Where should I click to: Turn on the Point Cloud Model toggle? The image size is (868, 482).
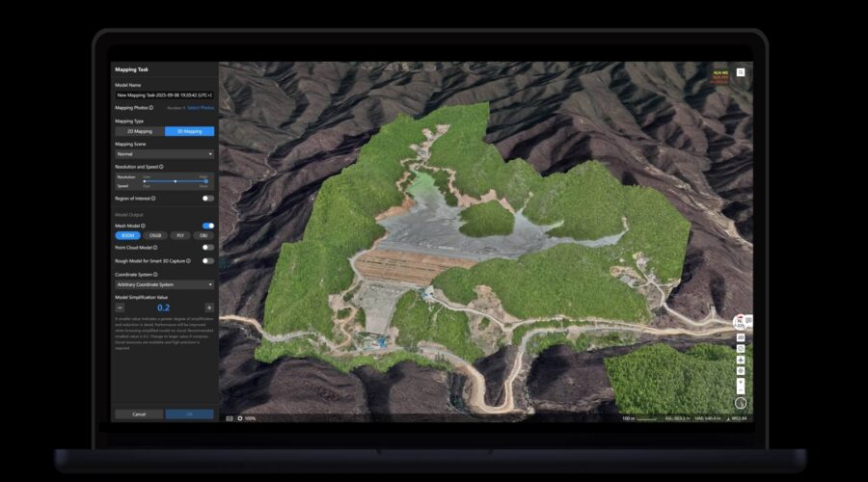click(207, 248)
